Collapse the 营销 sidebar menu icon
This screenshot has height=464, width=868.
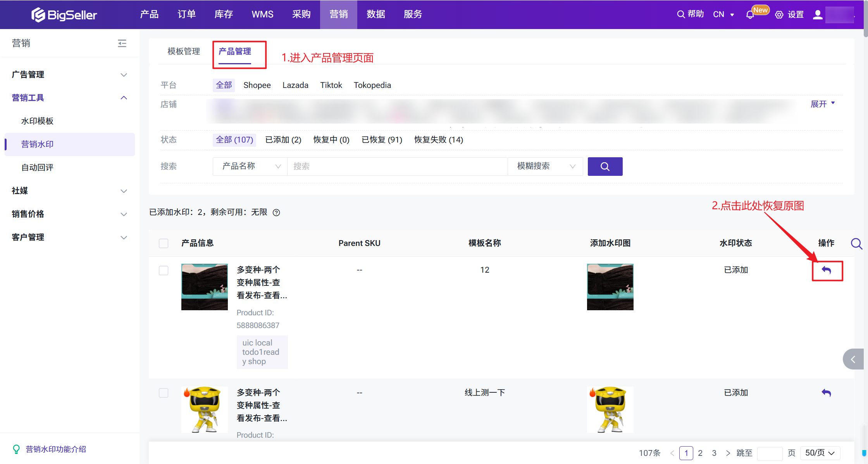[122, 43]
